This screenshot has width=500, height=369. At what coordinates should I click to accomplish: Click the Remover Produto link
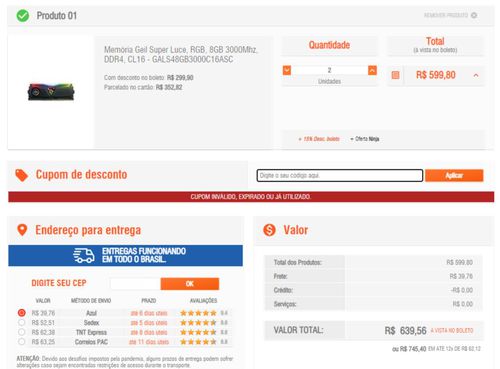[446, 15]
